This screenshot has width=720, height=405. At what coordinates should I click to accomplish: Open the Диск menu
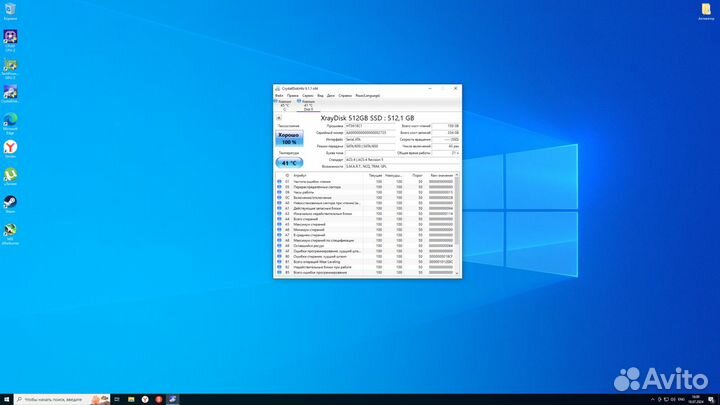tap(331, 96)
